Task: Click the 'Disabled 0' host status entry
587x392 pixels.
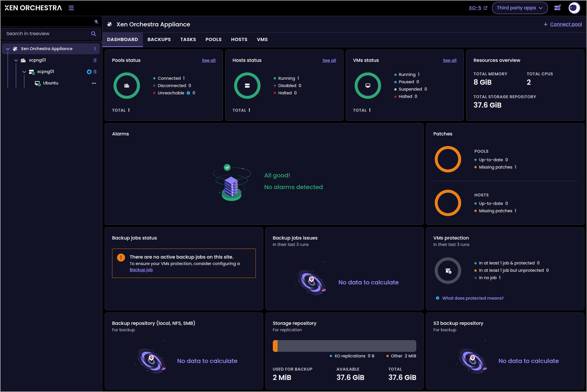Action: click(x=287, y=86)
